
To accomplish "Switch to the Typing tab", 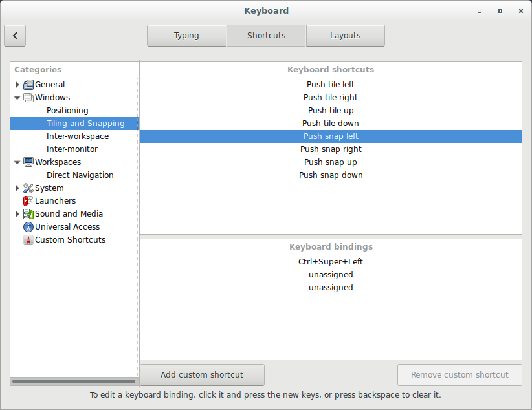I will click(x=186, y=36).
